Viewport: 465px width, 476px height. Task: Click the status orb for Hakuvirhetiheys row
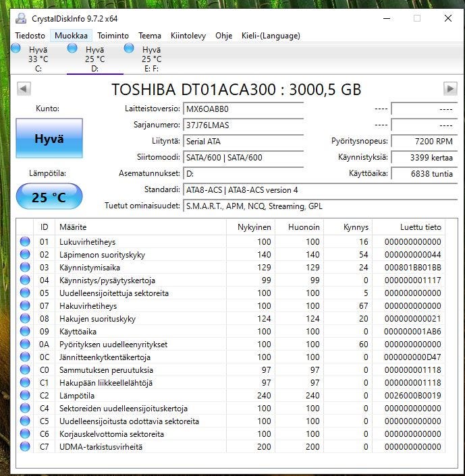tap(25, 306)
